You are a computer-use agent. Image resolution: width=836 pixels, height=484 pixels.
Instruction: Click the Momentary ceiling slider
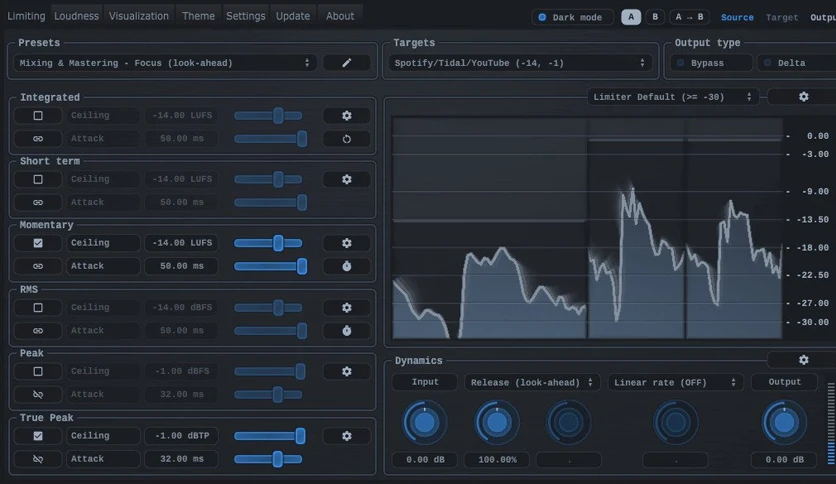[268, 243]
